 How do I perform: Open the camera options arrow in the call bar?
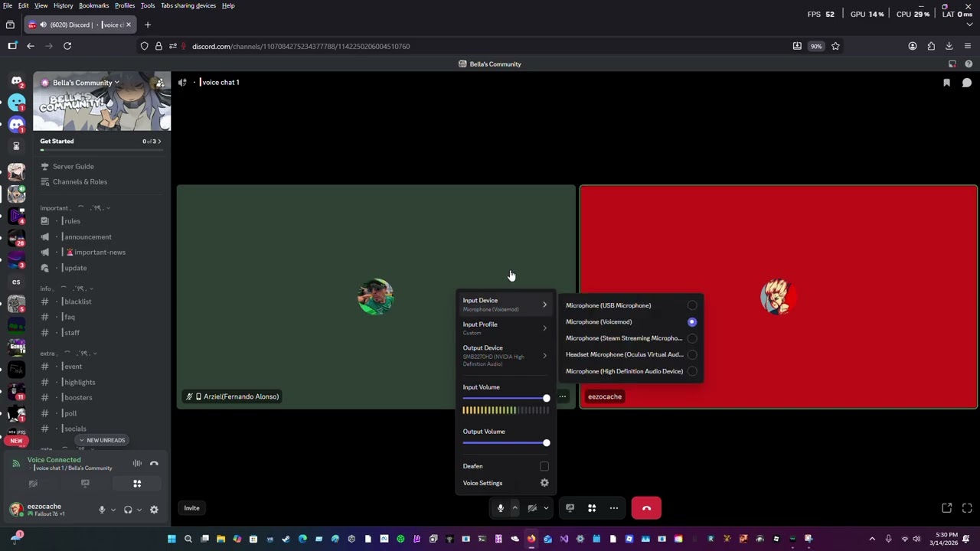click(x=546, y=508)
